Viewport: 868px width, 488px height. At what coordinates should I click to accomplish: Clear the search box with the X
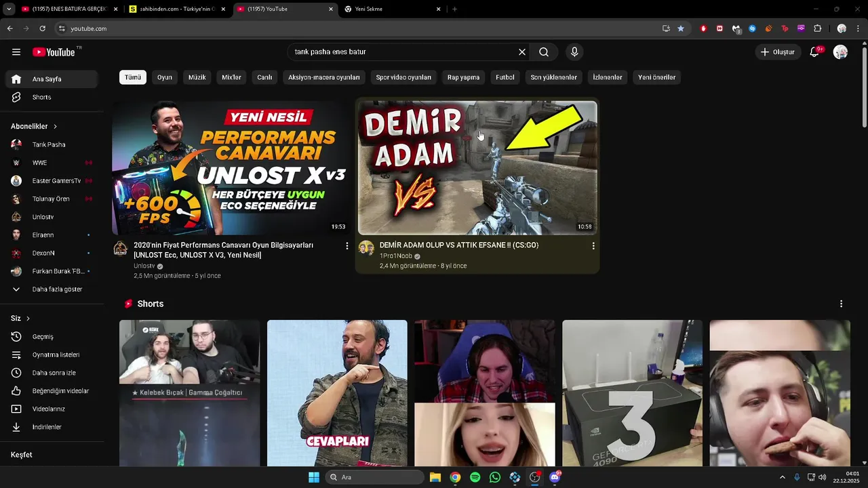tap(522, 52)
